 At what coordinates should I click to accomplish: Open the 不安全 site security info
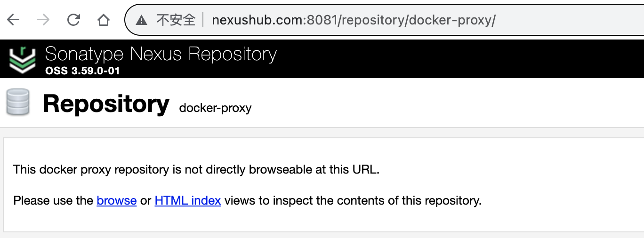(x=176, y=20)
